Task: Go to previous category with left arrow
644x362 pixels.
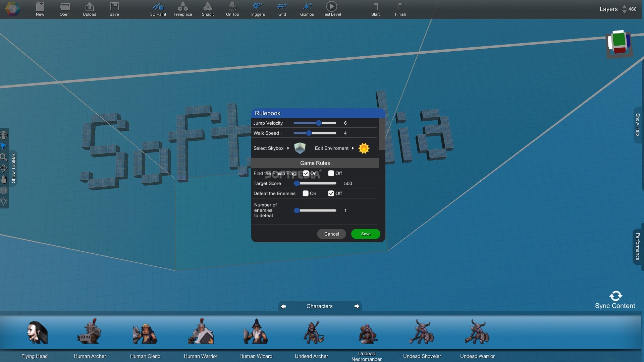Action: (x=284, y=306)
